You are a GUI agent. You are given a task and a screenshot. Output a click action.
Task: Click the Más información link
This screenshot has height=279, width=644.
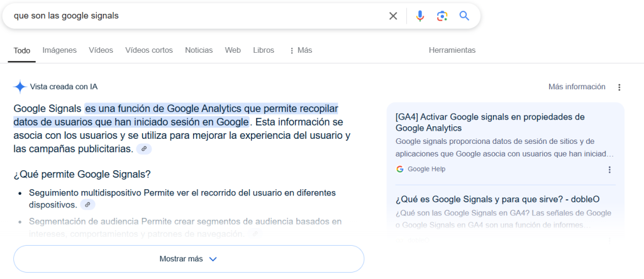point(577,87)
